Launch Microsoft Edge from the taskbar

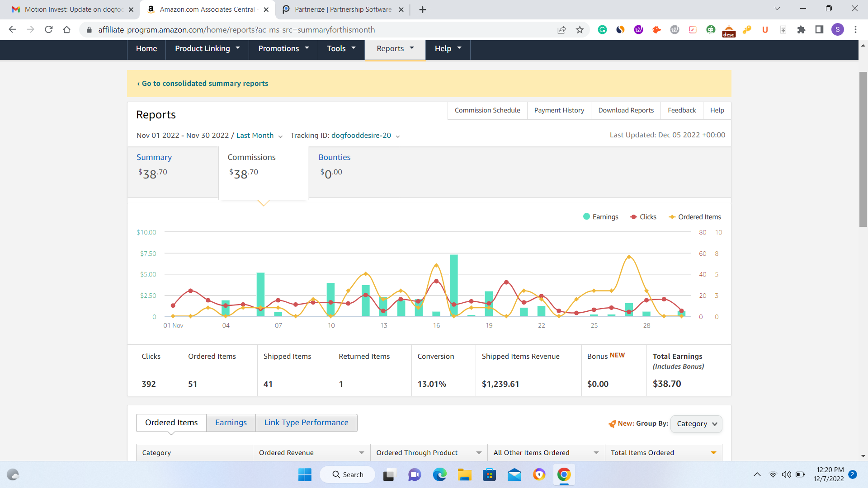tap(439, 474)
